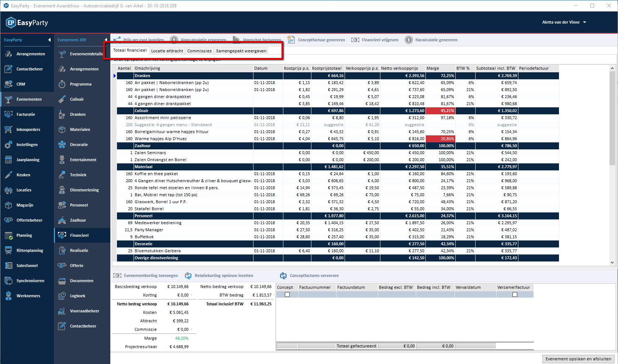Click Evenementkorting toevoegen
Viewport: 618px width, 364px height.
146,275
